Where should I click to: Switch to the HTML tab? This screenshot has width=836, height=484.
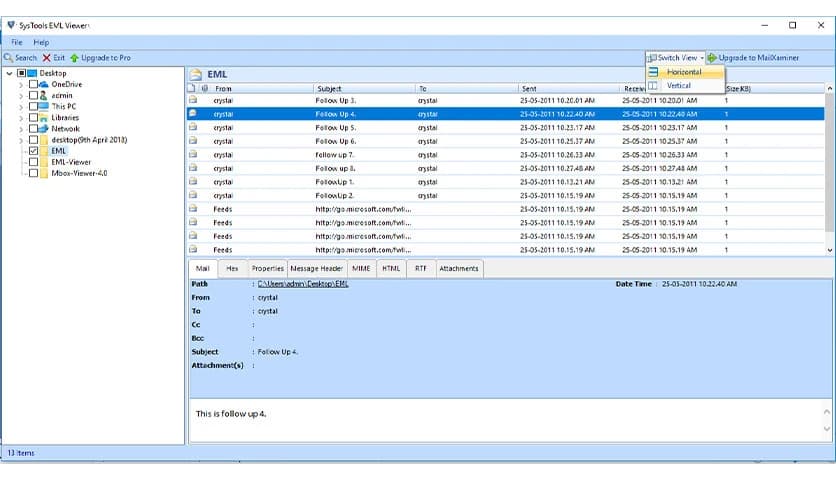tap(391, 268)
